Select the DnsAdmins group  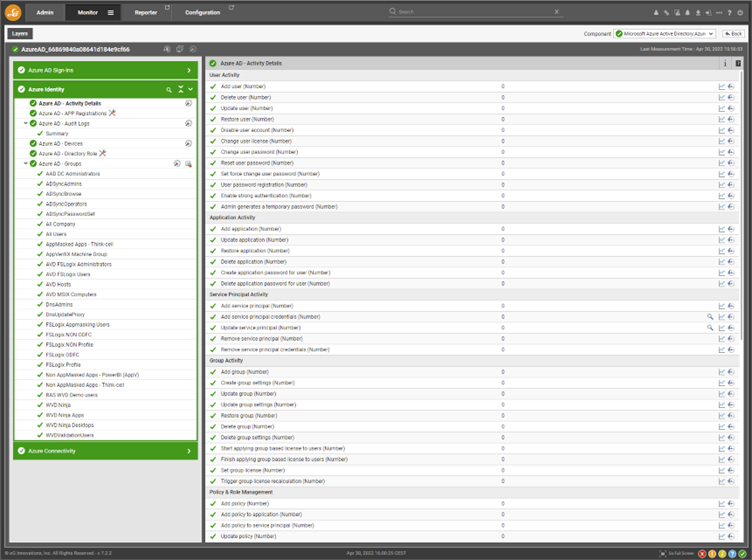click(59, 305)
